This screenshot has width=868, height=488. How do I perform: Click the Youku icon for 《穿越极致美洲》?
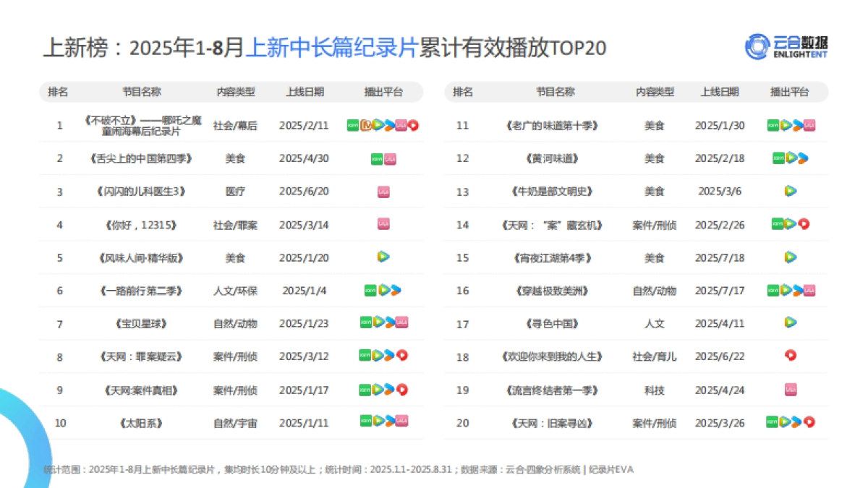[799, 290]
